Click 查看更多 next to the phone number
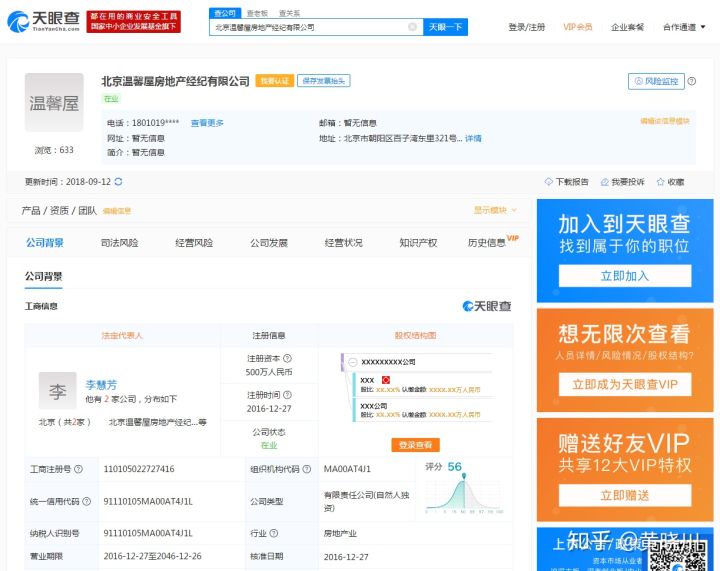The width and height of the screenshot is (720, 571). (207, 123)
